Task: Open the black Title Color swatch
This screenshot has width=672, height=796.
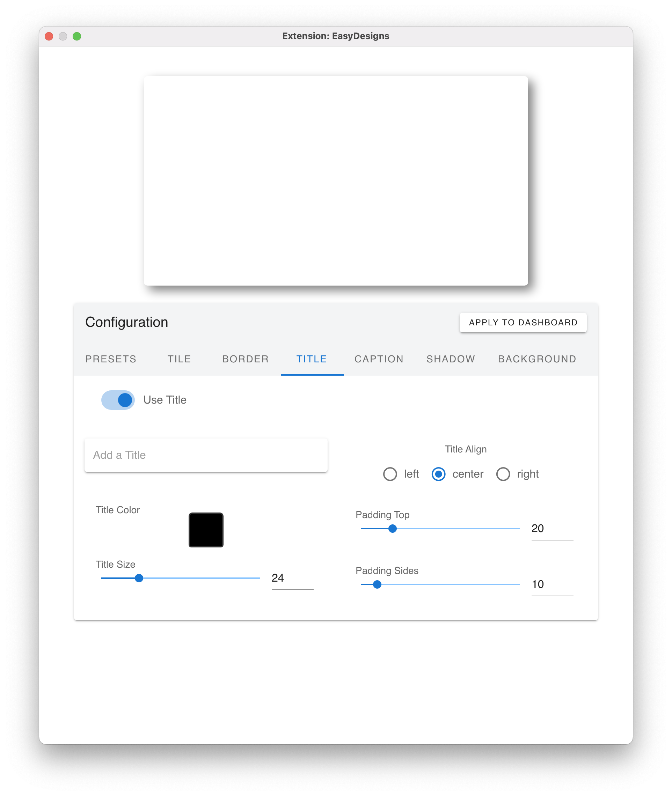Action: [206, 530]
